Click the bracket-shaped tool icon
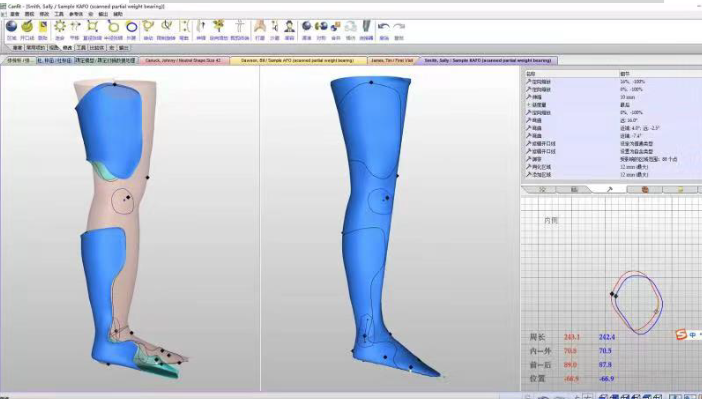The image size is (702, 399). (x=184, y=27)
